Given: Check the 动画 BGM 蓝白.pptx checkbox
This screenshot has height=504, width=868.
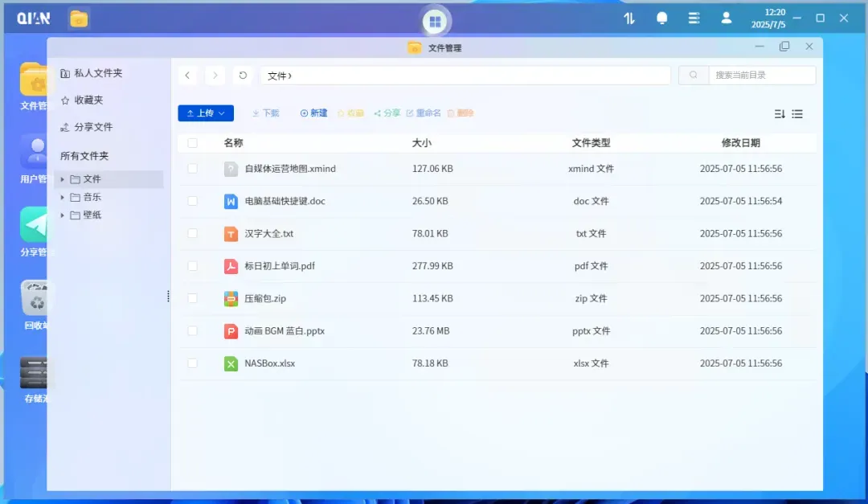Looking at the screenshot, I should point(192,330).
